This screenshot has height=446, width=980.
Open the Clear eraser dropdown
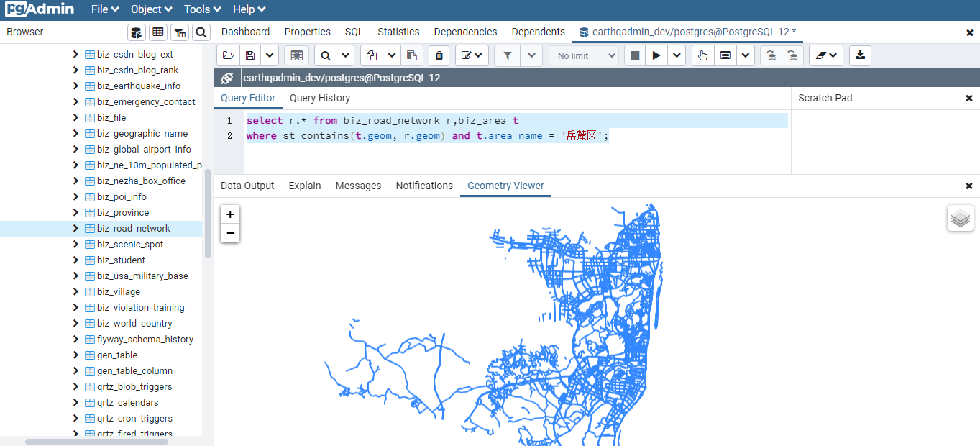[826, 55]
